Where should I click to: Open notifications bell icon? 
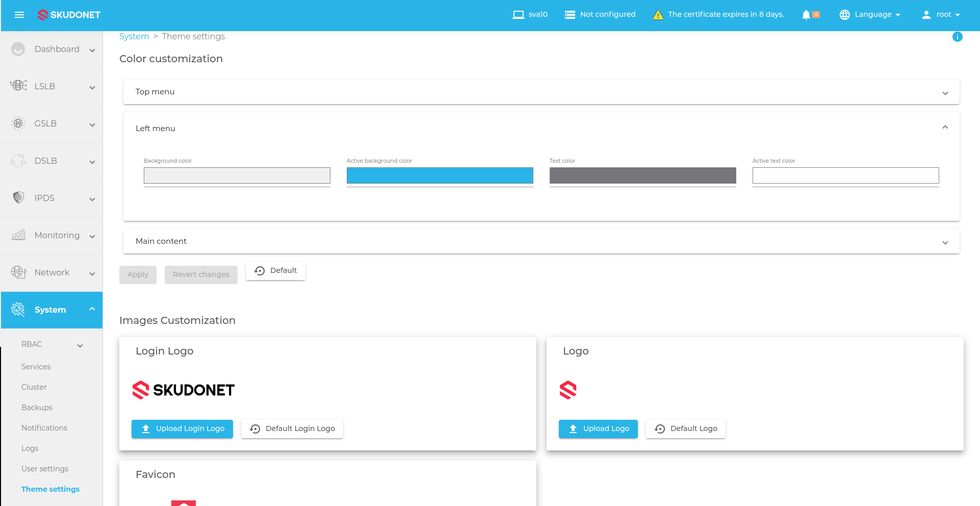806,15
